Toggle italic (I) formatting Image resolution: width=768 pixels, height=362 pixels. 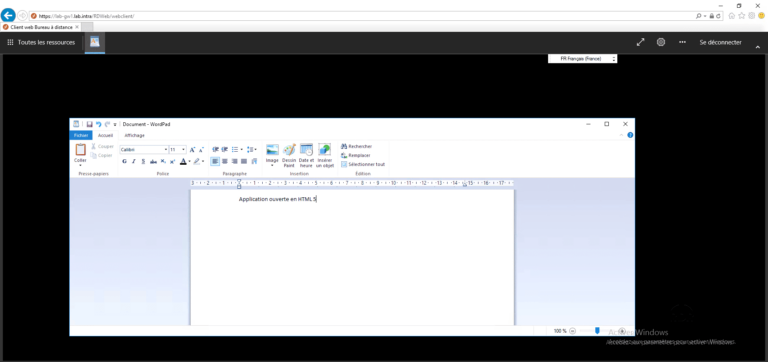[134, 161]
